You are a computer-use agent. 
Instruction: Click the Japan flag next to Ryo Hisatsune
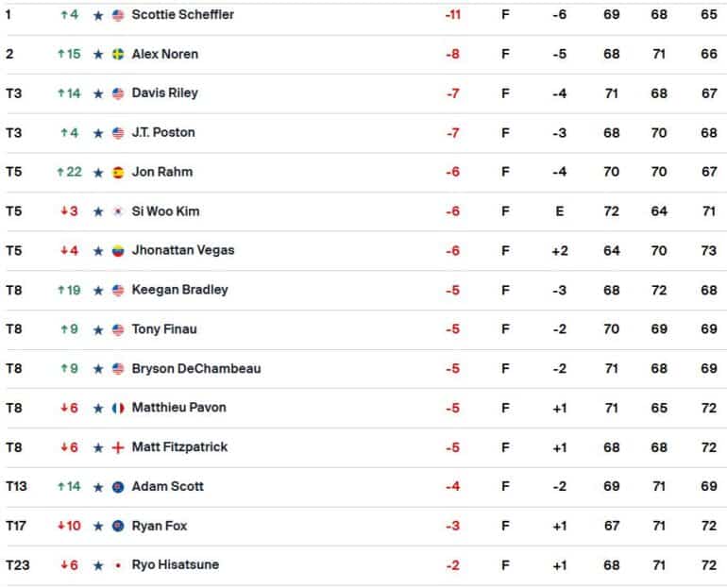(x=118, y=565)
